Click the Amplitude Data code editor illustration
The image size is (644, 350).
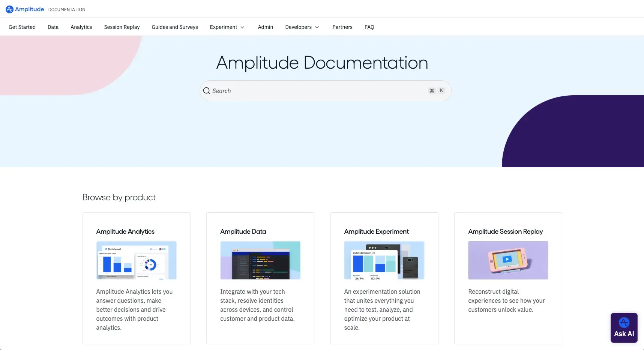point(260,260)
